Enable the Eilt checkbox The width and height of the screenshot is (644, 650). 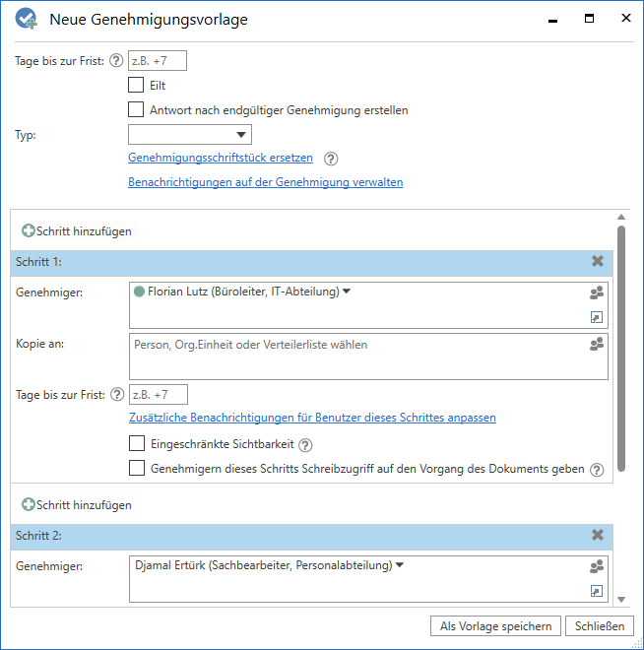coord(136,86)
